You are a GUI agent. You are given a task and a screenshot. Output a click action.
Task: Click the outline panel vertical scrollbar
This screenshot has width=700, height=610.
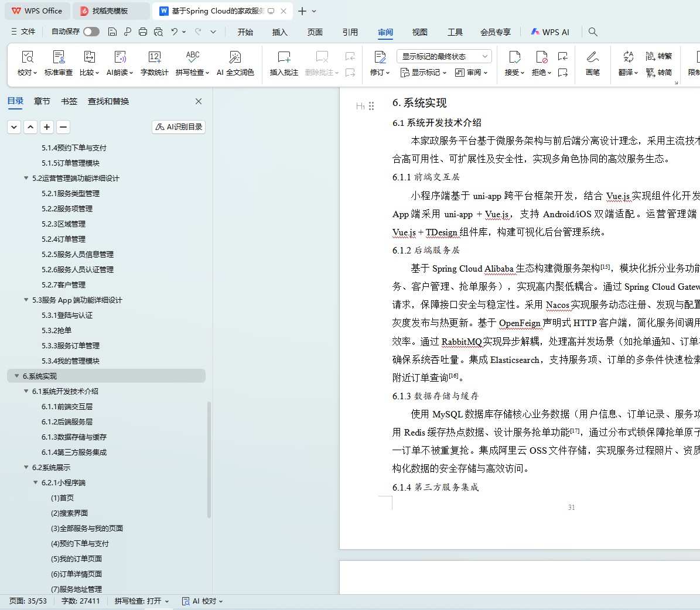click(x=209, y=460)
